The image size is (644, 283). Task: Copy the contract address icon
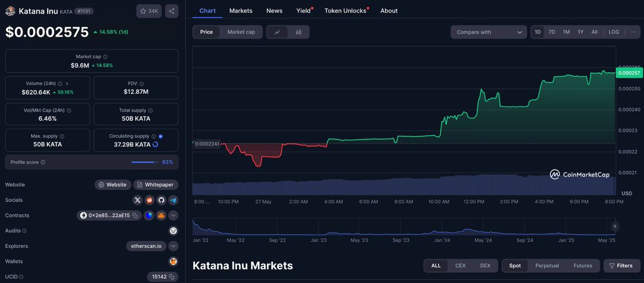(135, 215)
